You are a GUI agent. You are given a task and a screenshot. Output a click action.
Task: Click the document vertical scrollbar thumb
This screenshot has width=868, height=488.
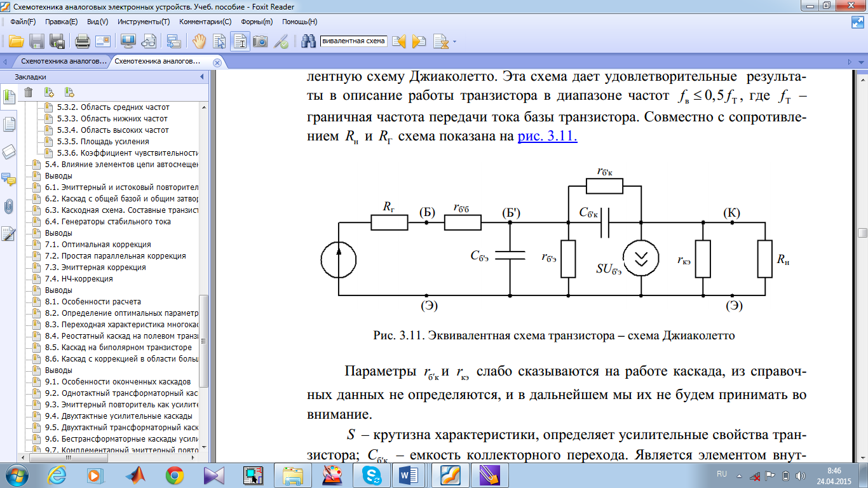862,233
